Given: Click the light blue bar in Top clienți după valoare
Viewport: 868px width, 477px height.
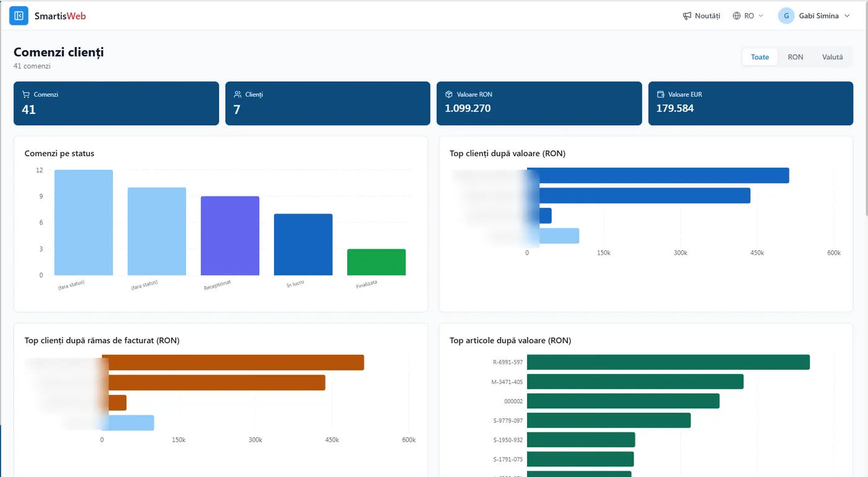Looking at the screenshot, I should coord(553,236).
